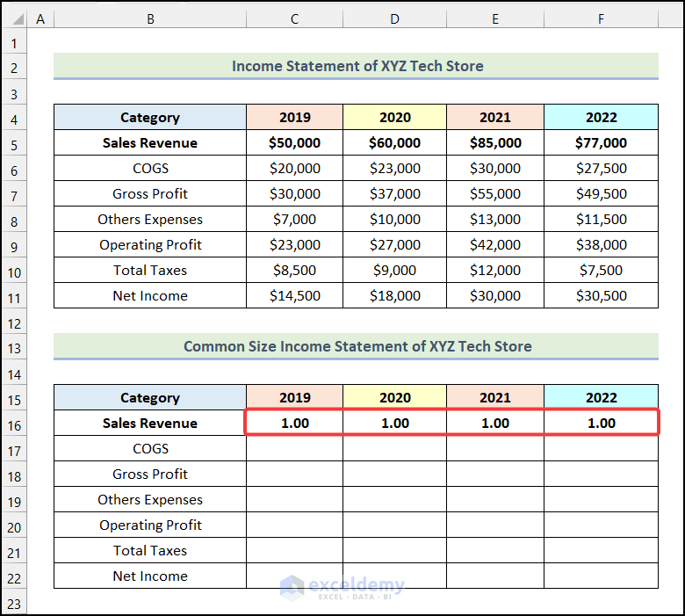Select row 1 header
The width and height of the screenshot is (685, 616).
coord(14,44)
